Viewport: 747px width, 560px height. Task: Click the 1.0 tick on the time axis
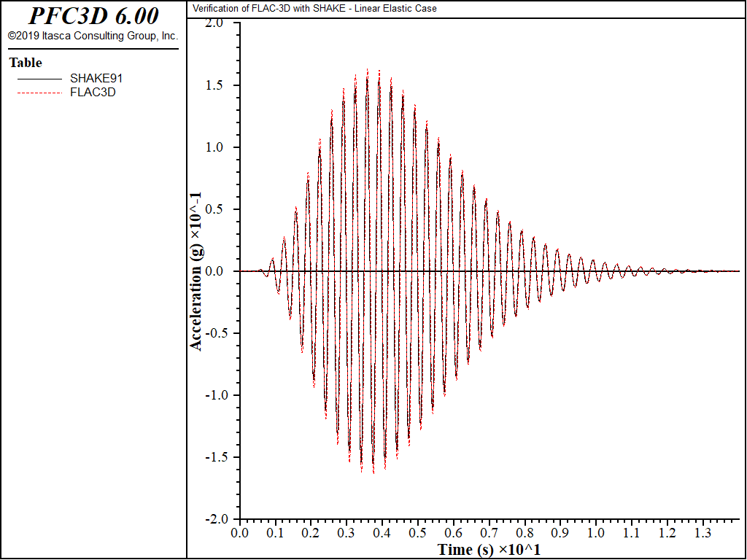click(x=596, y=532)
